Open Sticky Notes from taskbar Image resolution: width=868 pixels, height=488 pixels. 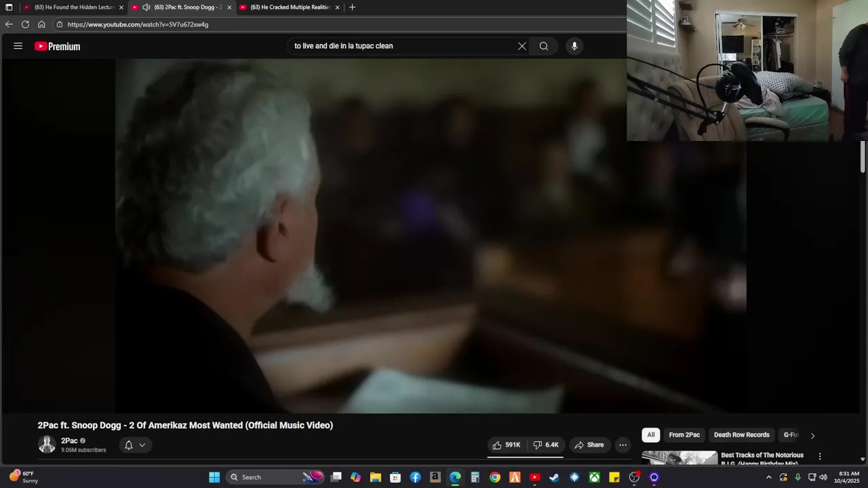(614, 477)
